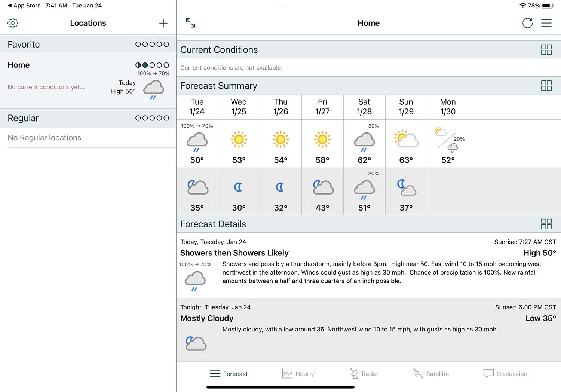
Task: Click Home location's circle rating dots
Action: click(152, 65)
